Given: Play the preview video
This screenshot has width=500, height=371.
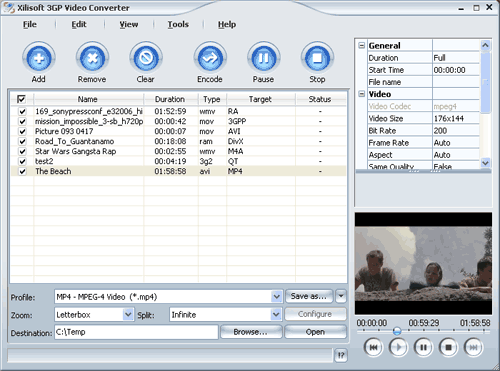Looking at the screenshot, I should pyautogui.click(x=398, y=347).
